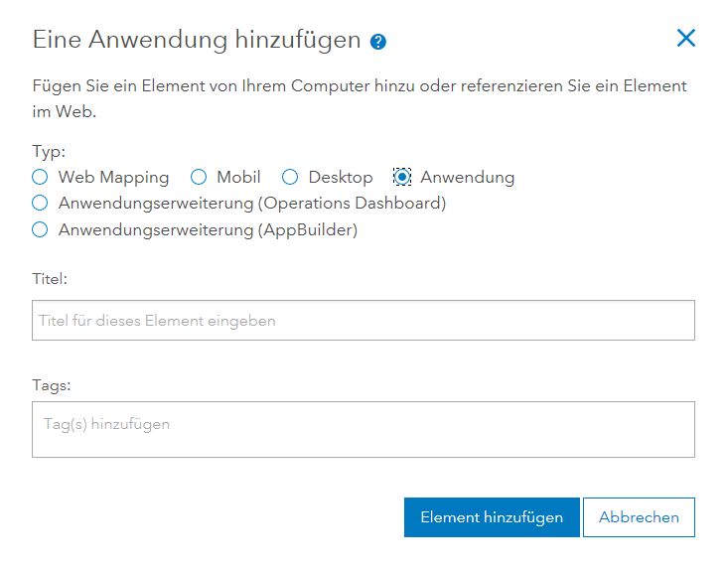Click the "Typ:" section label
Screen dimensions: 728x571
pos(49,152)
